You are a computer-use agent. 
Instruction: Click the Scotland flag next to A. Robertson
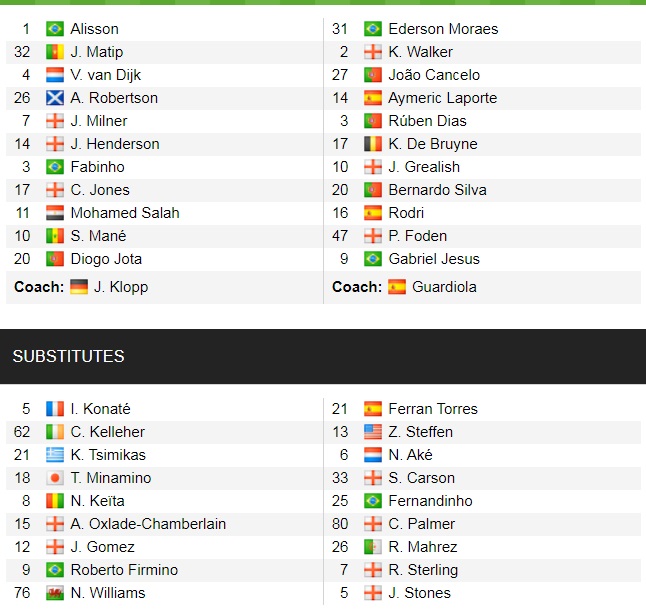pyautogui.click(x=54, y=98)
